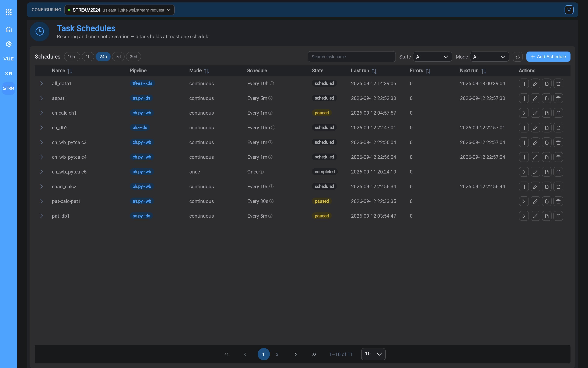Expand the ch-calc-ch1 row

(x=41, y=113)
